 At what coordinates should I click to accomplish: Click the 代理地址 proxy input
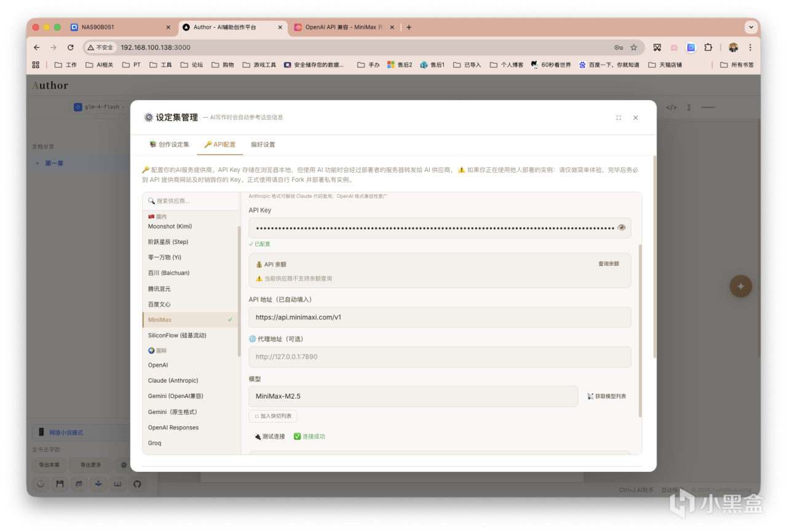click(440, 357)
